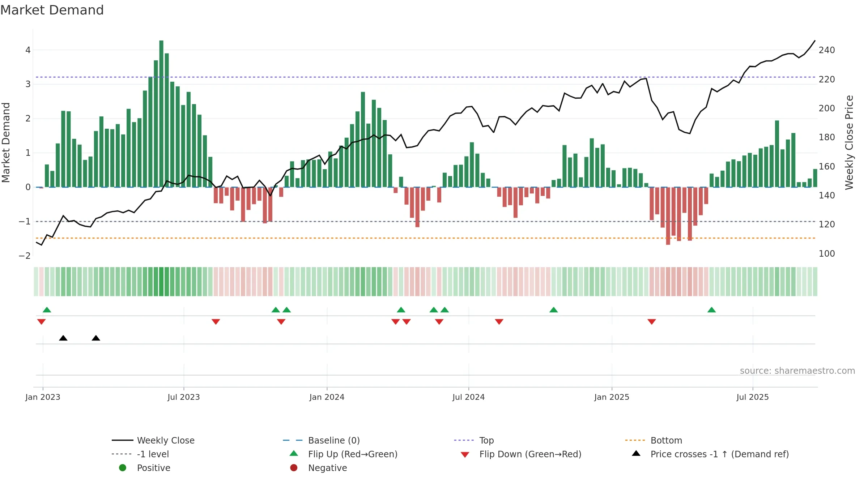
Task: Click the Jan 2024 axis label
Action: (327, 397)
